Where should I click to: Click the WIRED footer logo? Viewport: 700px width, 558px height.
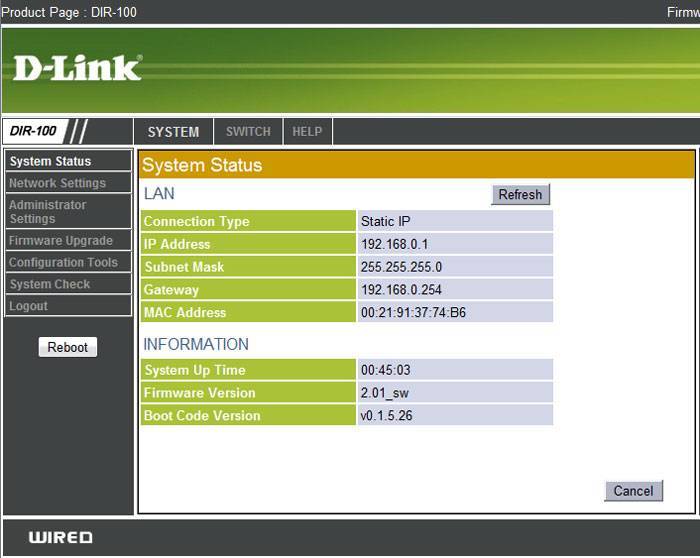(x=61, y=537)
